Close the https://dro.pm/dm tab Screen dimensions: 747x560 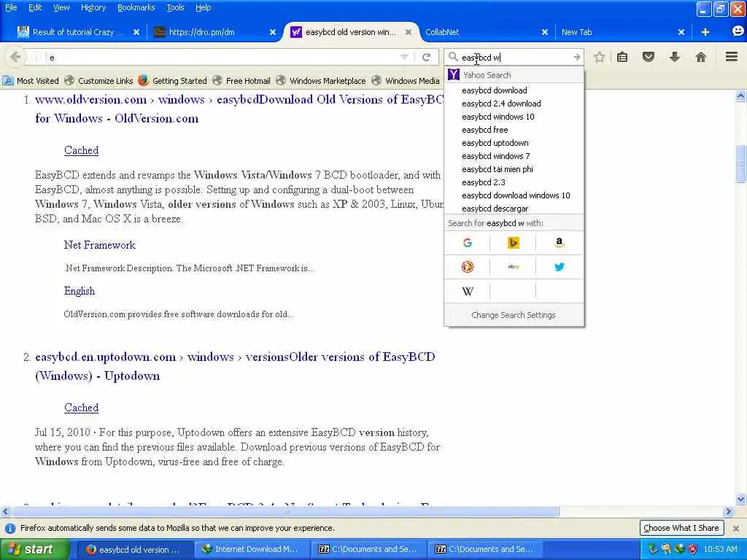(x=273, y=32)
